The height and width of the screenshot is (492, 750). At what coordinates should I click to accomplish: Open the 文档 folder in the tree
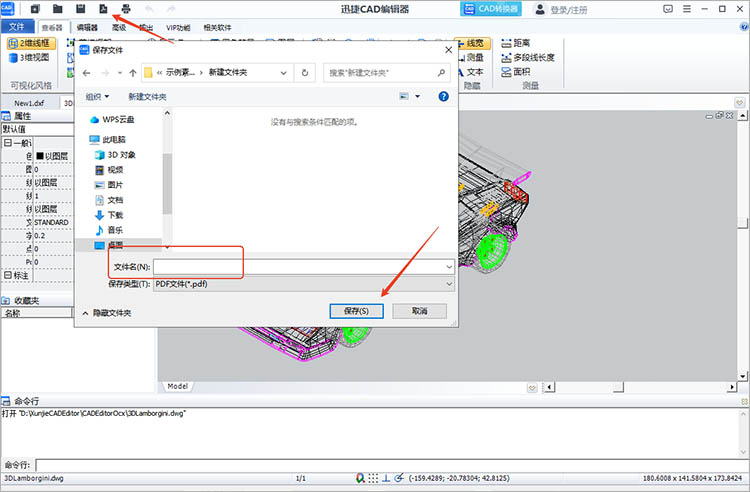tap(109, 199)
